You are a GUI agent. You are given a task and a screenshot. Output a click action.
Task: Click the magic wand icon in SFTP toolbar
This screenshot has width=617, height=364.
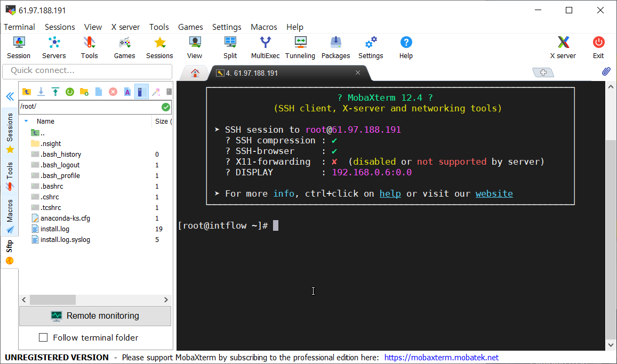156,92
